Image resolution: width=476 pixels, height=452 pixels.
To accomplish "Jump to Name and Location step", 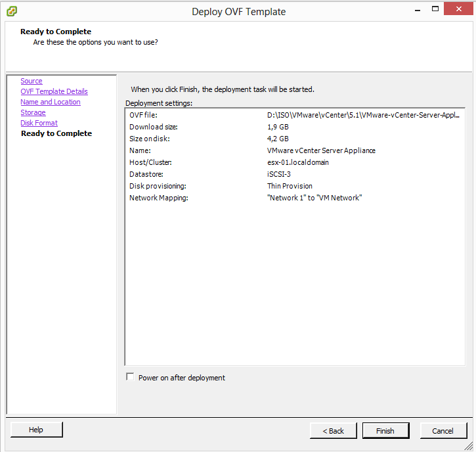I will 51,102.
